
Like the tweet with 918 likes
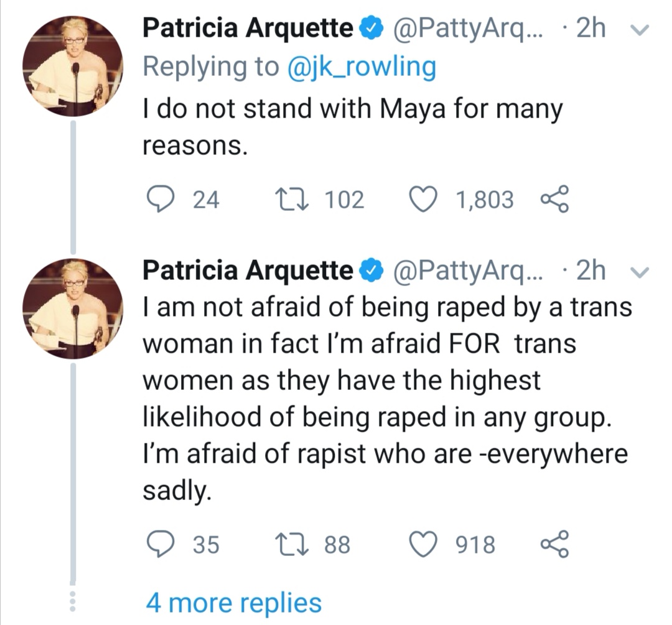pos(424,545)
